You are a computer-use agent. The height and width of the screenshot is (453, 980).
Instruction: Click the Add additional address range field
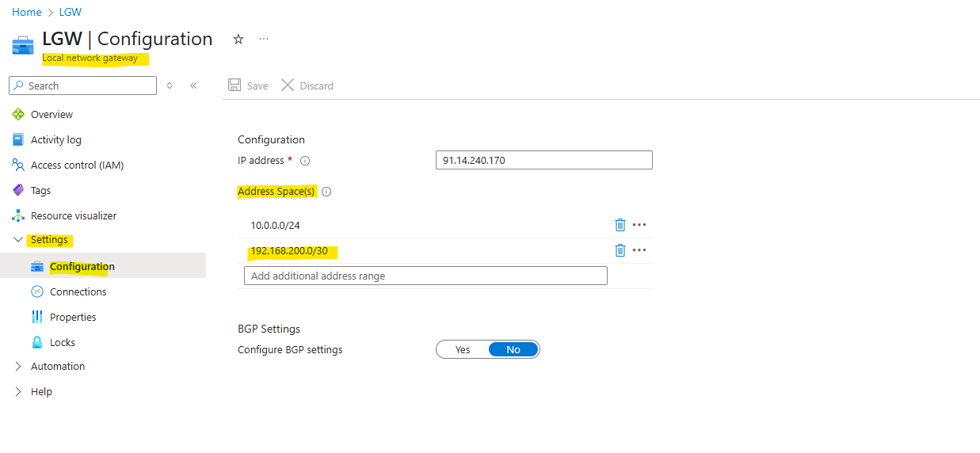click(426, 276)
